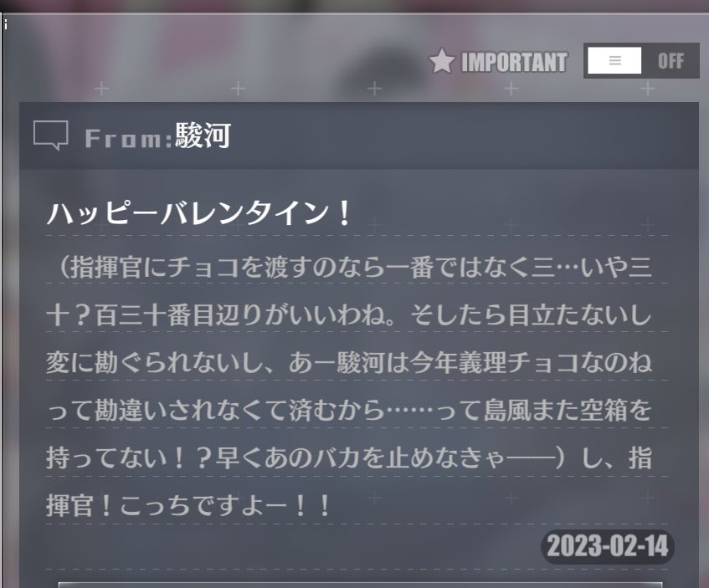Click the light bar at the bottom edge
The image size is (709, 588).
click(x=360, y=585)
